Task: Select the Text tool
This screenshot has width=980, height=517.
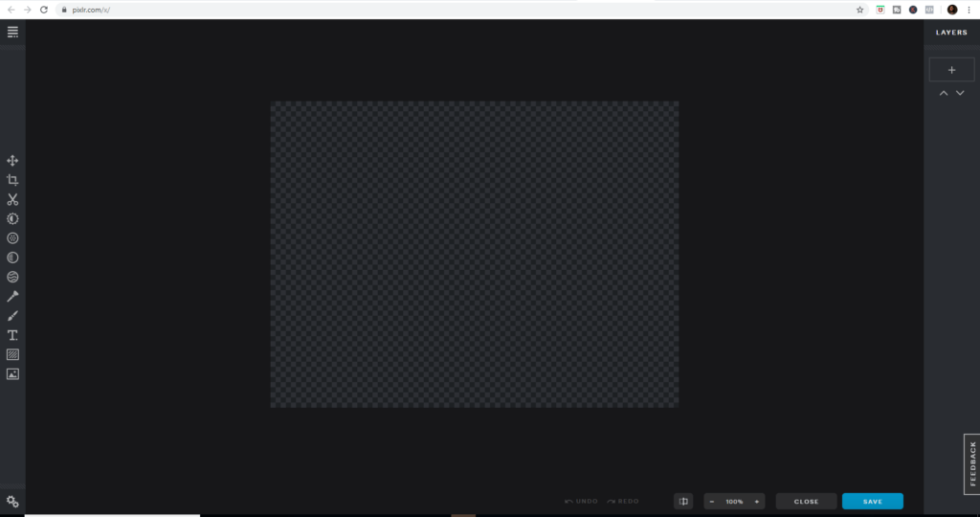Action: coord(12,335)
